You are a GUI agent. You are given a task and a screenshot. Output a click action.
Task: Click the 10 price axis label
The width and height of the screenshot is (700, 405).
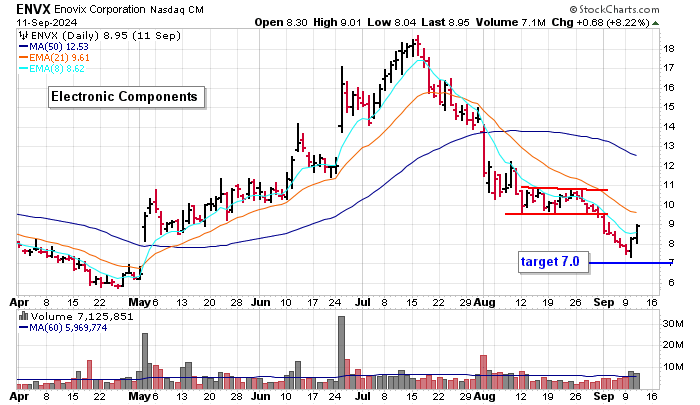pyautogui.click(x=669, y=205)
